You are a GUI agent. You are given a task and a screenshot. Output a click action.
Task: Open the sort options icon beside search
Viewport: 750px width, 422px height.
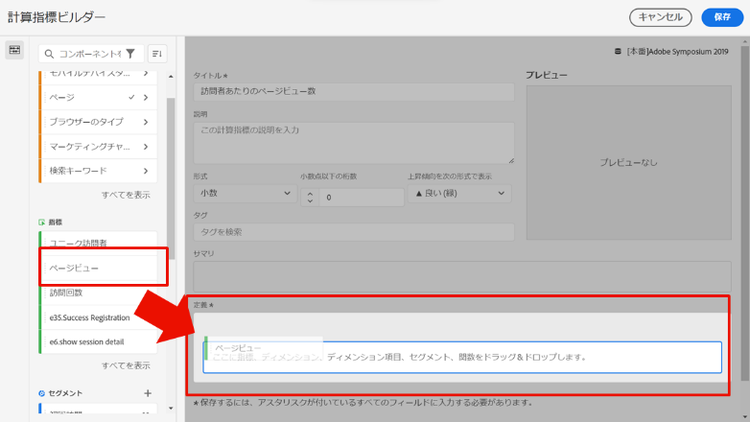[x=157, y=53]
